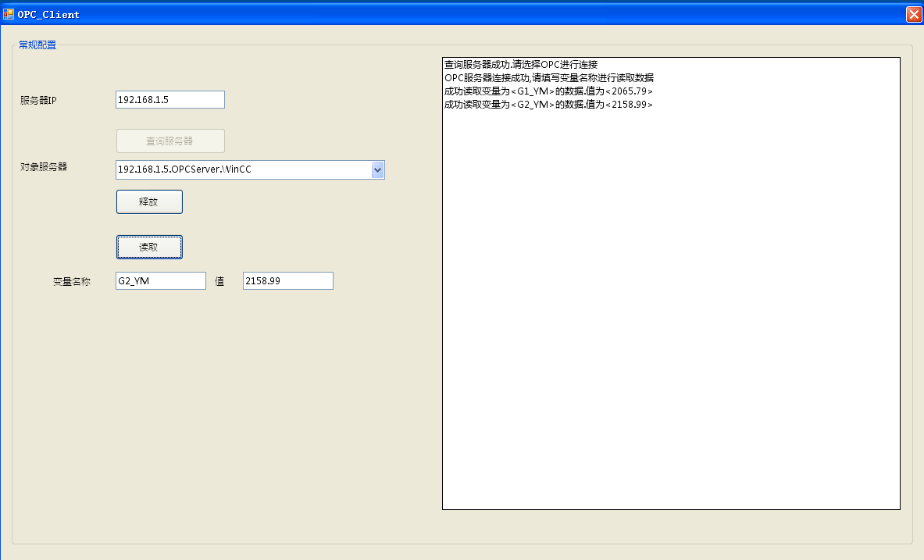Click the 对象服务器 label

44,167
